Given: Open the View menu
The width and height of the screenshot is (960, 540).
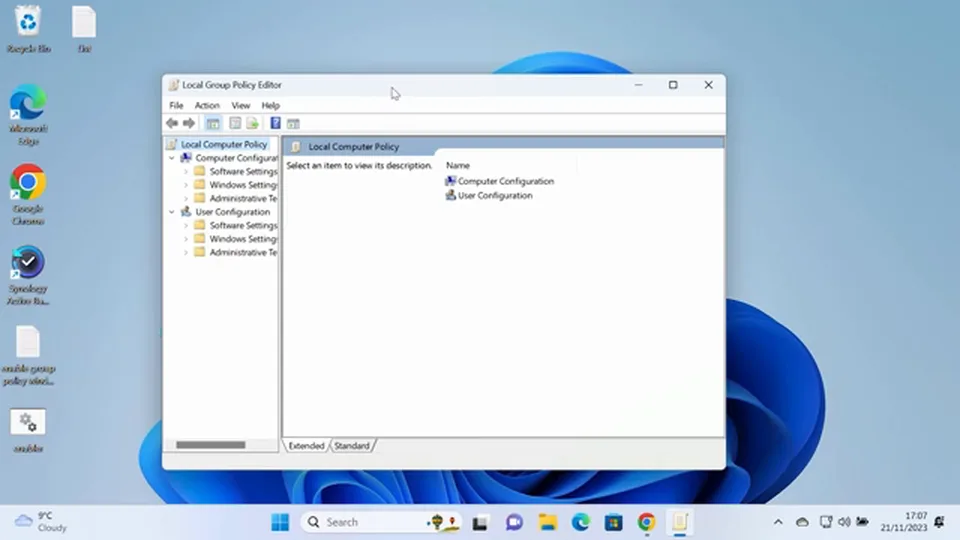Looking at the screenshot, I should click(241, 105).
